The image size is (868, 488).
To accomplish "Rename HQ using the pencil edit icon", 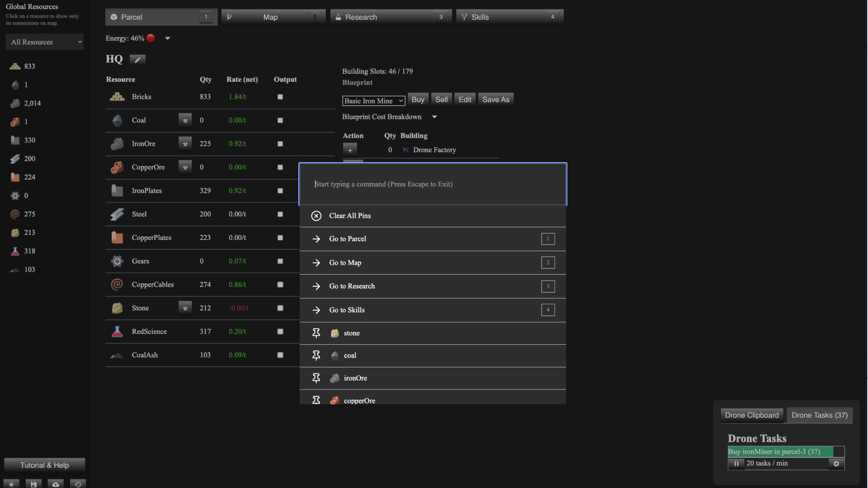I will pos(137,59).
